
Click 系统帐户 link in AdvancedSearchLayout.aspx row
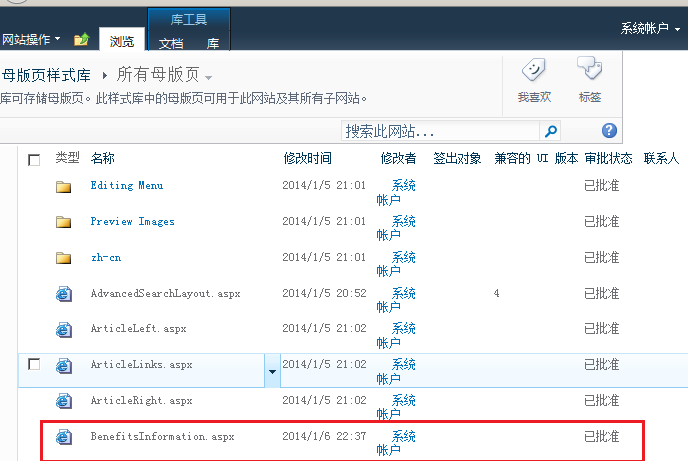point(396,300)
